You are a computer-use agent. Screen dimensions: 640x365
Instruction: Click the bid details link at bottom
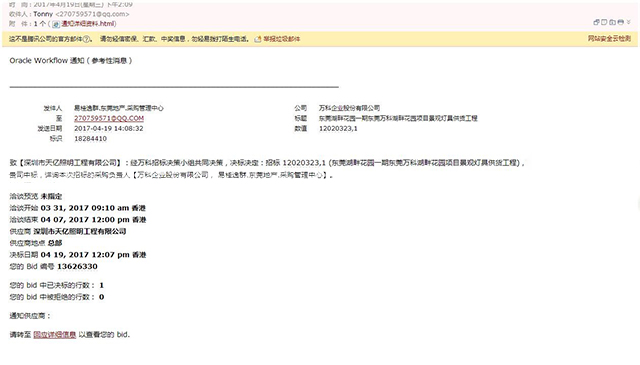55,335
